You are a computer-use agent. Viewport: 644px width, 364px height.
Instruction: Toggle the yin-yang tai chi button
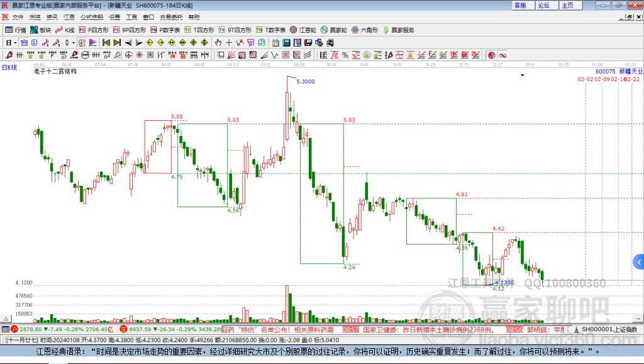(x=492, y=55)
